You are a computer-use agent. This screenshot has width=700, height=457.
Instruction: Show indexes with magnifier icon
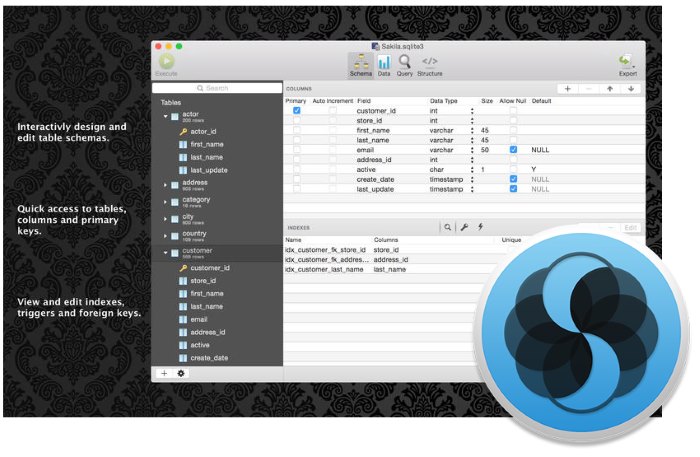[447, 227]
